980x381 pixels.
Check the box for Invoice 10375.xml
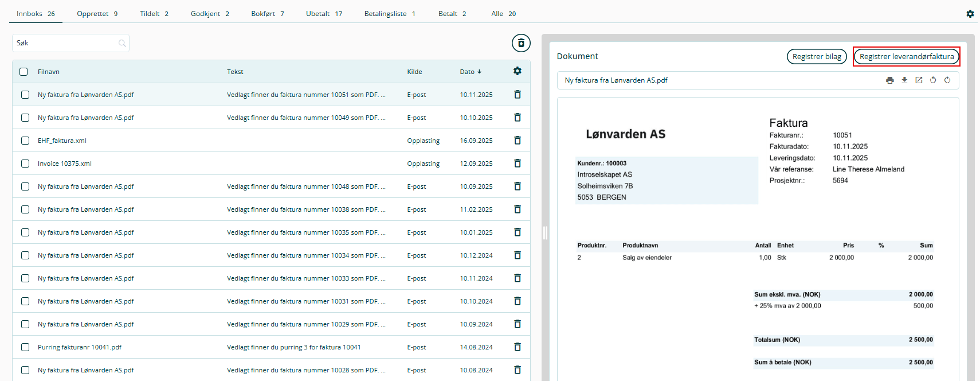tap(25, 164)
